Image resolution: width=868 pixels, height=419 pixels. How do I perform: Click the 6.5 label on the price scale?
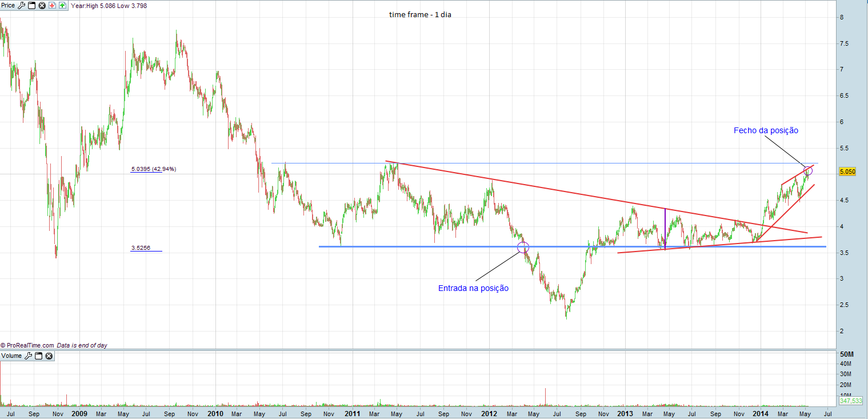[843, 96]
